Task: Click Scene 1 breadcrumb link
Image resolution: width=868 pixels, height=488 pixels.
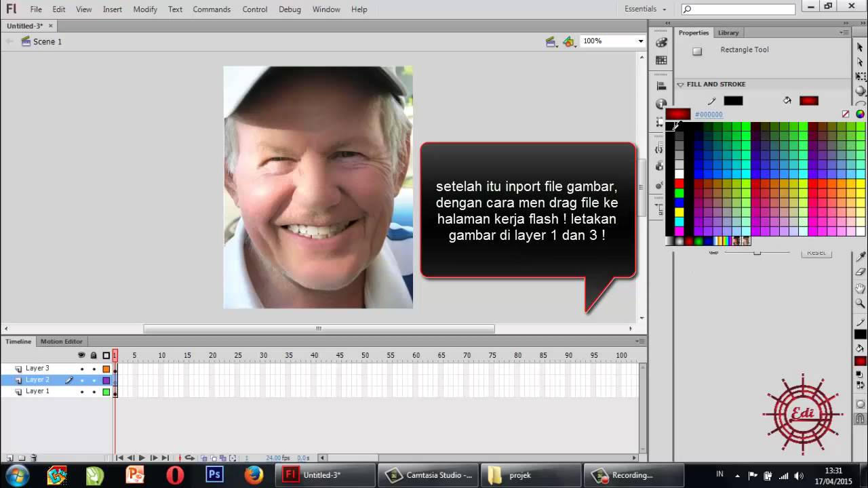Action: (47, 41)
